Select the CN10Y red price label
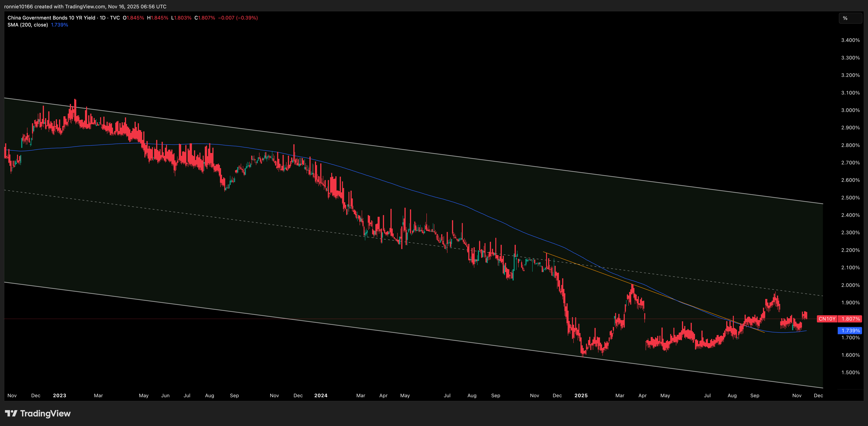 827,319
